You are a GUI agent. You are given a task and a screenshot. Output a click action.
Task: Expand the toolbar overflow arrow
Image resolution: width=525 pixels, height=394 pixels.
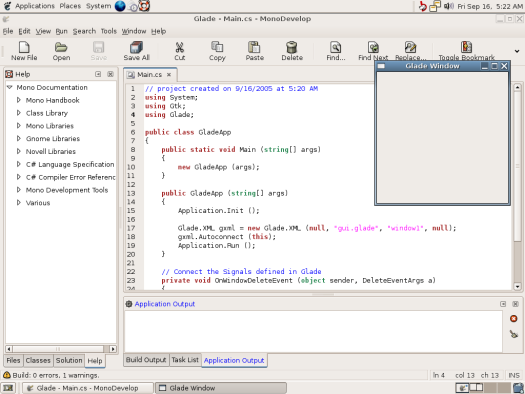click(x=517, y=51)
